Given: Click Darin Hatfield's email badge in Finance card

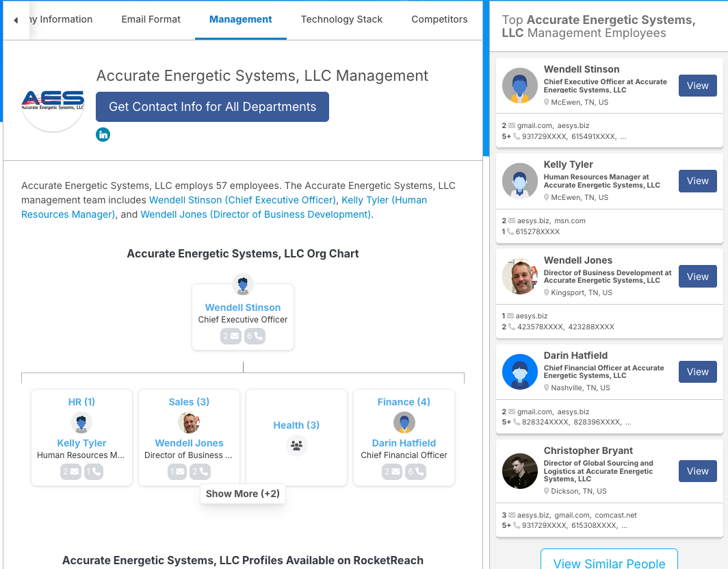Looking at the screenshot, I should pos(392,472).
